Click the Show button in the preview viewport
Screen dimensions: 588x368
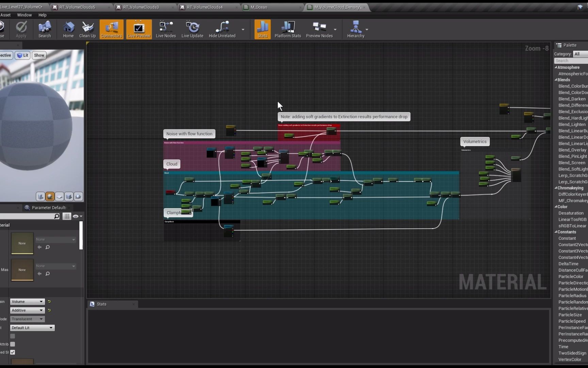pos(39,55)
